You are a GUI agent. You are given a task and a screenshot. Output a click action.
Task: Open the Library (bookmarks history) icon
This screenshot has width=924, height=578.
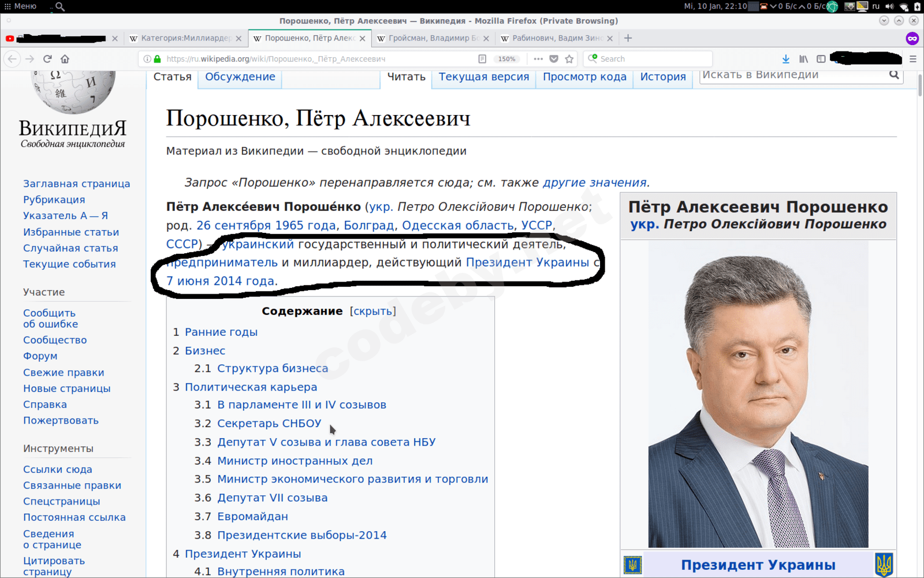pyautogui.click(x=803, y=58)
